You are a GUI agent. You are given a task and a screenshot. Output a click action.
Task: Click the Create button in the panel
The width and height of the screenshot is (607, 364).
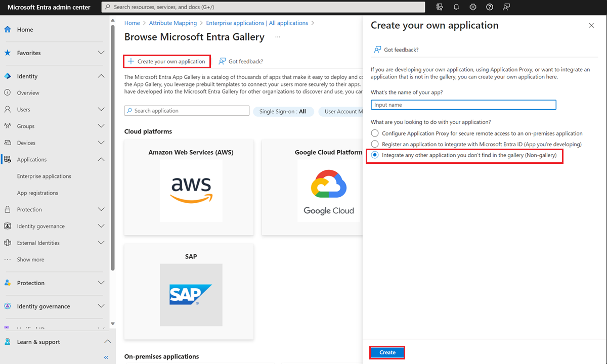point(387,352)
